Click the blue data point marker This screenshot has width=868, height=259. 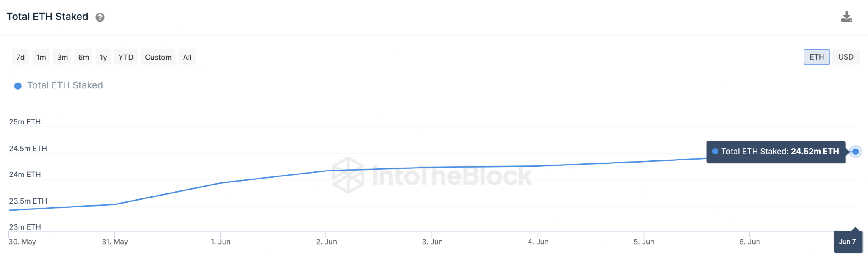point(856,152)
